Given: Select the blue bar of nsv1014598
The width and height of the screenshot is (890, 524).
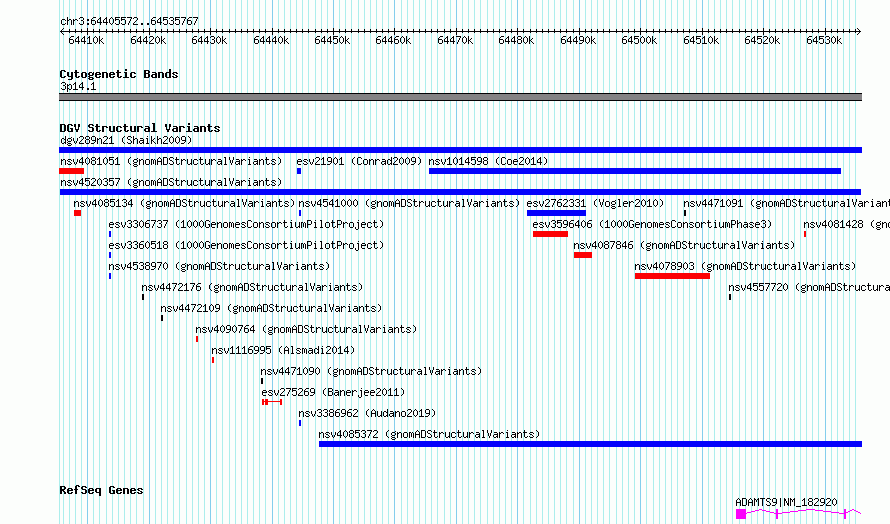Looking at the screenshot, I should 635,171.
